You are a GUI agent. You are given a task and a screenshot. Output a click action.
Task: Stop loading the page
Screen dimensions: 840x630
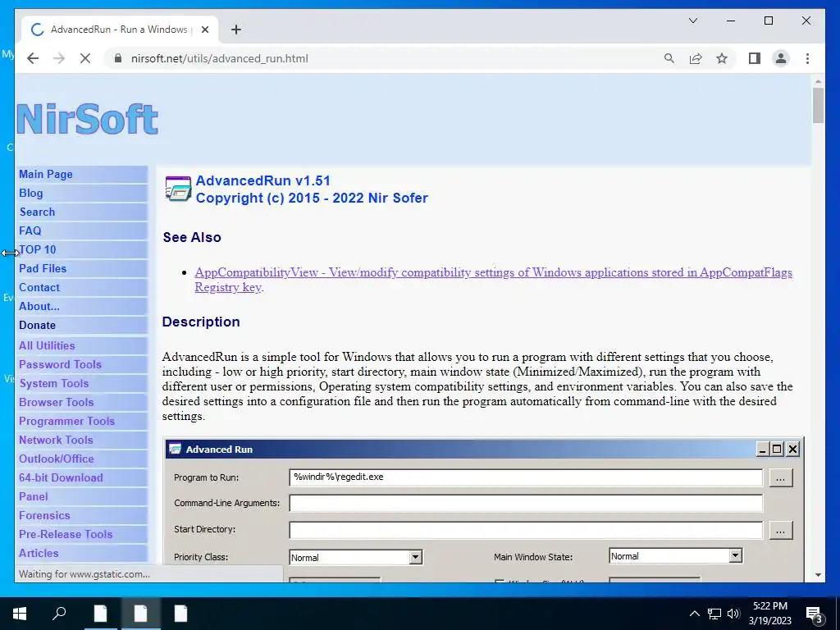click(x=85, y=58)
